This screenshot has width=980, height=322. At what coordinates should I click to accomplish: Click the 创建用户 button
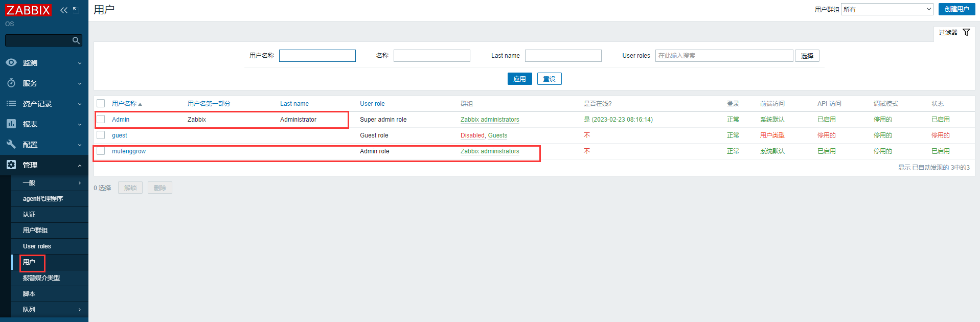click(956, 9)
